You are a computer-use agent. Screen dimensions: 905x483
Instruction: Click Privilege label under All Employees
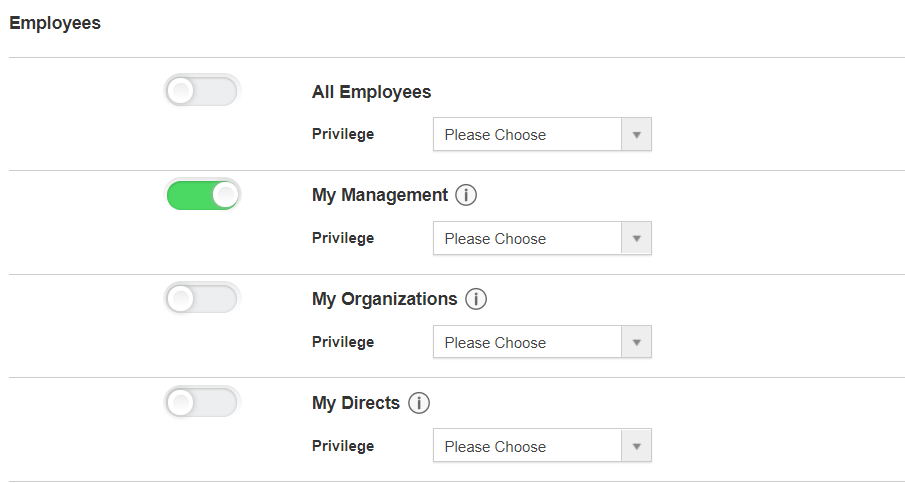[x=343, y=134]
